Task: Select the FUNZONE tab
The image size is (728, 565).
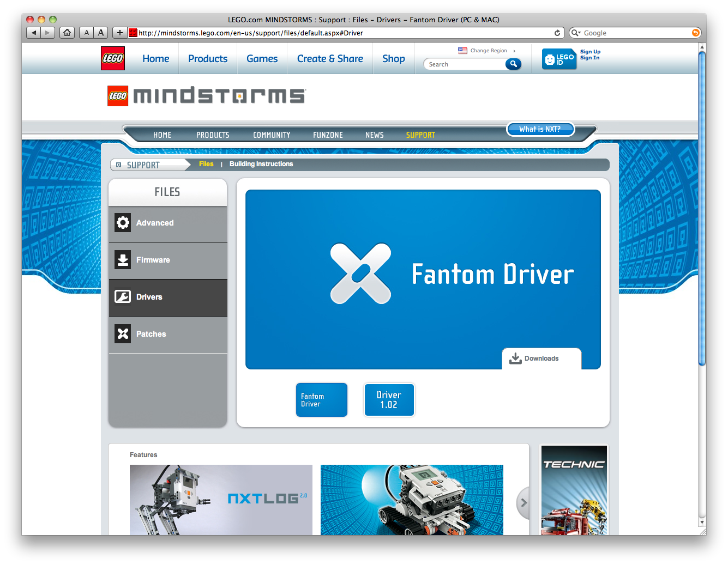Action: click(328, 135)
